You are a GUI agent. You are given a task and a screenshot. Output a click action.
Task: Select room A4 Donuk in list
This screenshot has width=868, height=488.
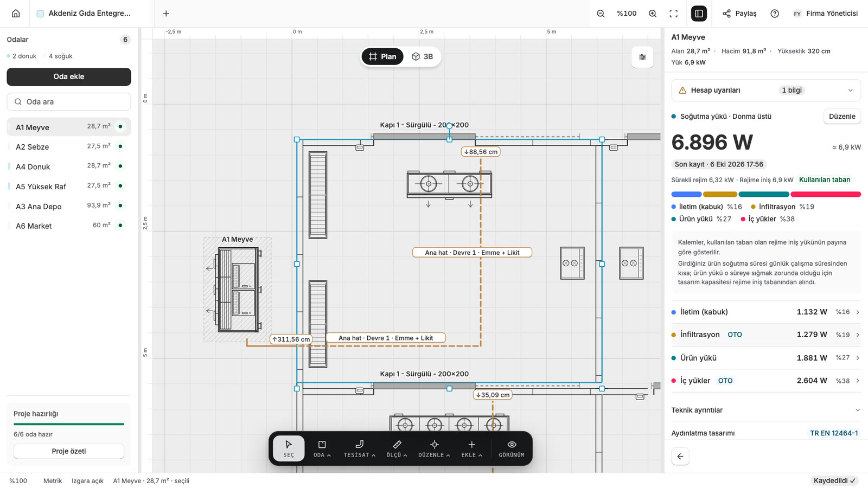(x=69, y=166)
